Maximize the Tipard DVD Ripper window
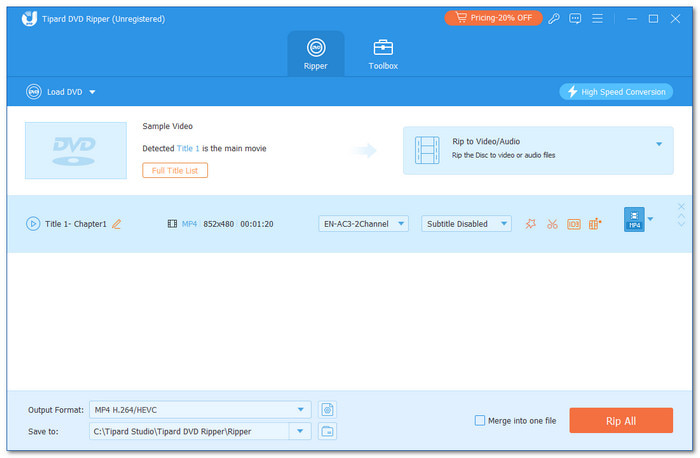700x458 pixels. click(653, 19)
